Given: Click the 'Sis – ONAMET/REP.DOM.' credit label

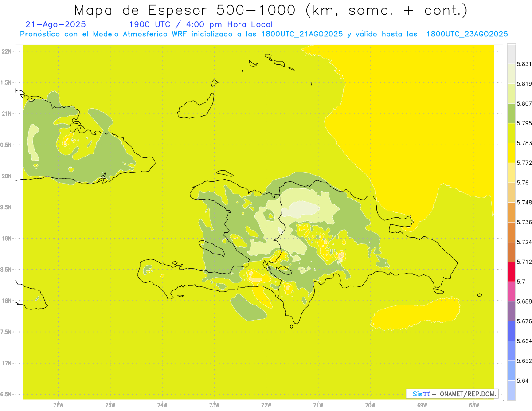Looking at the screenshot, I should coord(452,394).
